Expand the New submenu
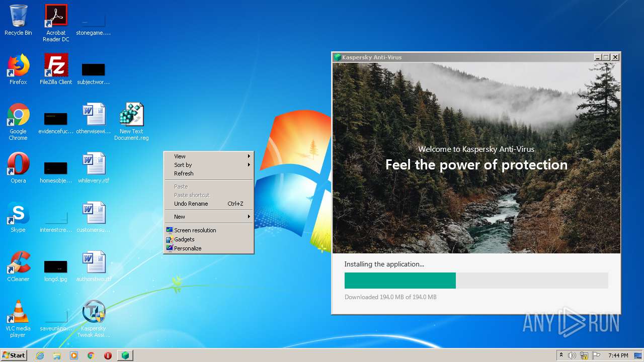The image size is (644, 362). [209, 217]
